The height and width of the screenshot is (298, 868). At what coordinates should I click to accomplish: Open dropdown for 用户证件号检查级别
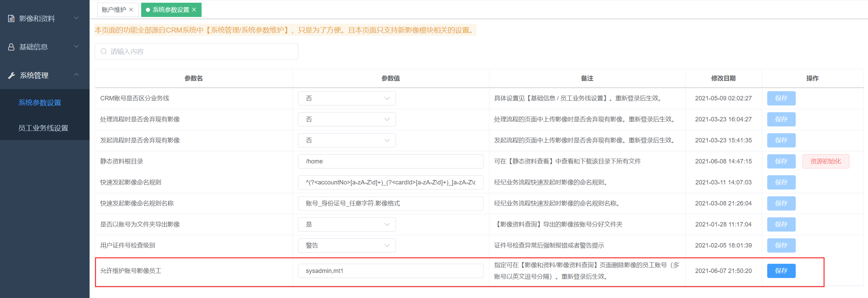click(347, 245)
